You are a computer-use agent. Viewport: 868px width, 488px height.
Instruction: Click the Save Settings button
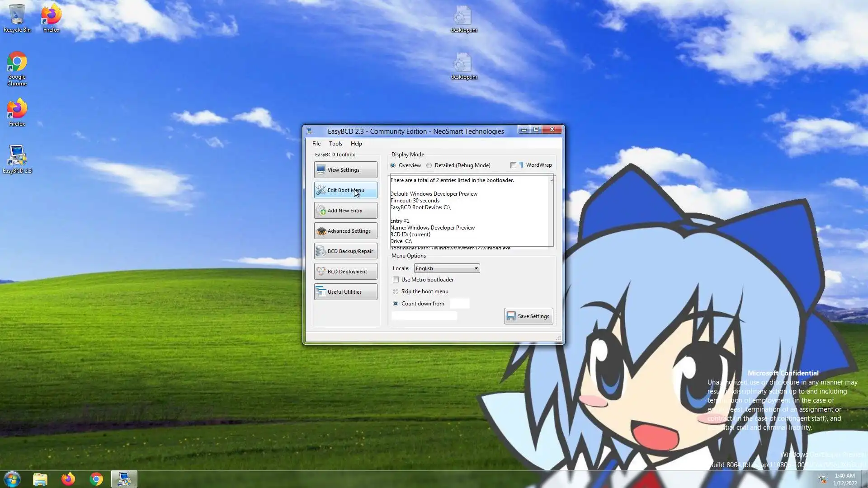point(528,316)
